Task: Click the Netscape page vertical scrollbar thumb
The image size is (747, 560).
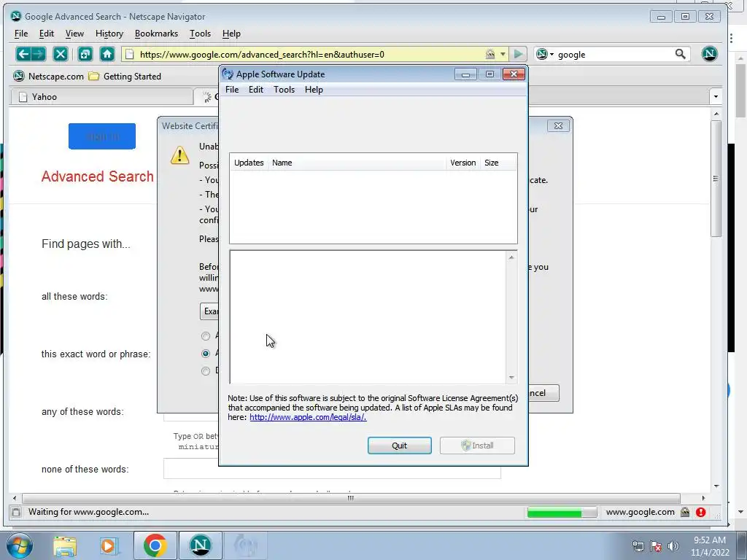Action: tap(716, 179)
